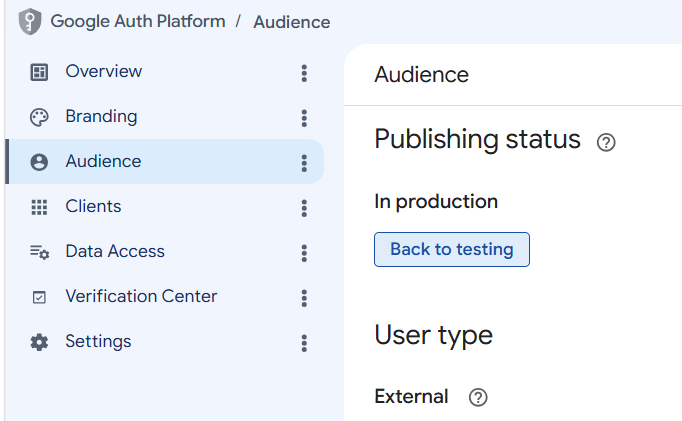682x421 pixels.
Task: Click the Google Auth Platform shield key icon
Action: click(x=30, y=21)
